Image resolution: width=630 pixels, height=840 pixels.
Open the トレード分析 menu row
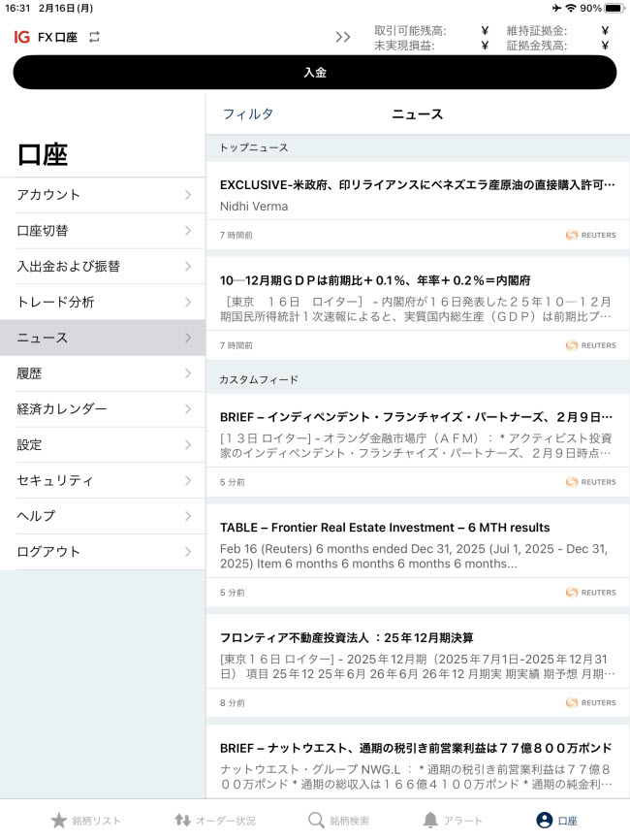pos(103,302)
